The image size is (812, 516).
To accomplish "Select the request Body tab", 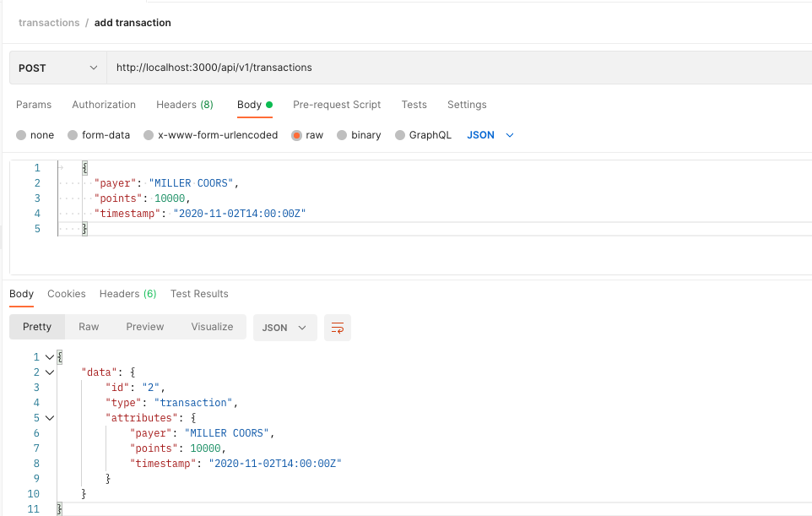I will (x=254, y=105).
